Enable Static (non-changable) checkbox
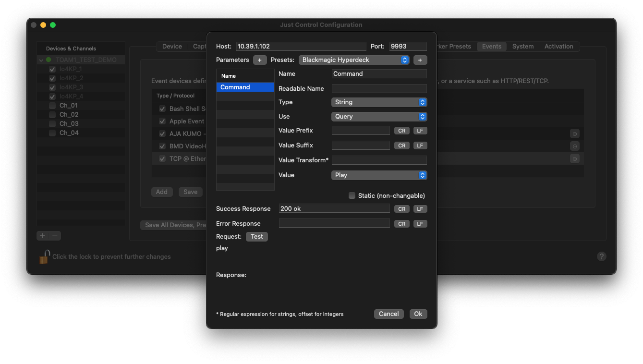 [352, 195]
